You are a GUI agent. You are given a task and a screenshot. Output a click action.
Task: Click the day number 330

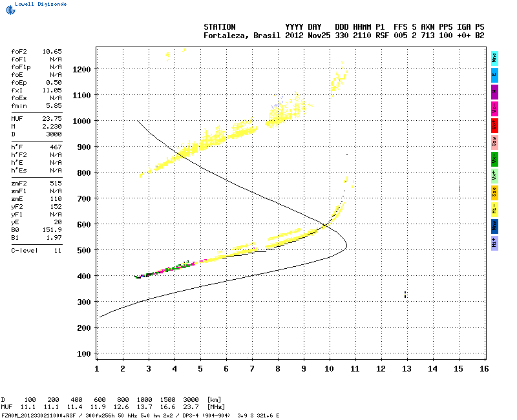point(342,36)
